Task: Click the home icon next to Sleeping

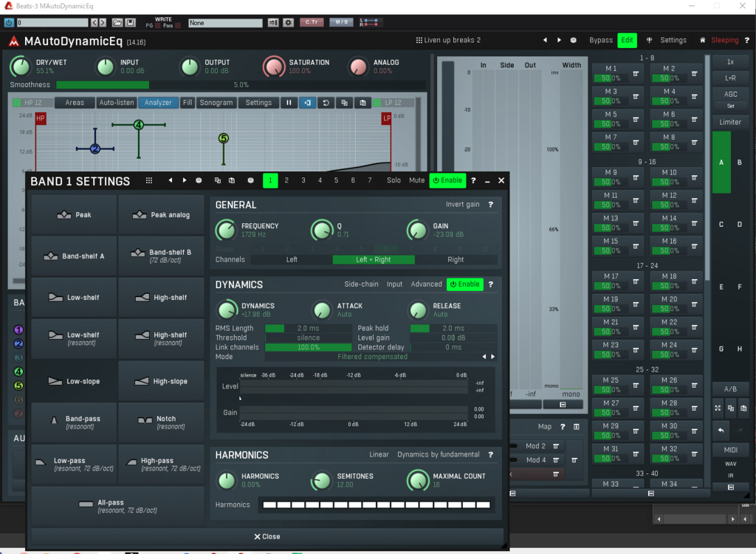Action: coord(703,41)
